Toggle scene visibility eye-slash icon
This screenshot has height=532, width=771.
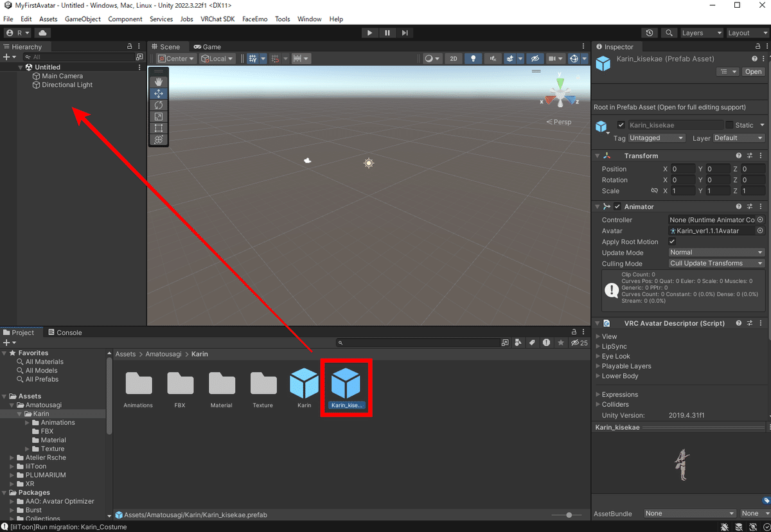535,58
